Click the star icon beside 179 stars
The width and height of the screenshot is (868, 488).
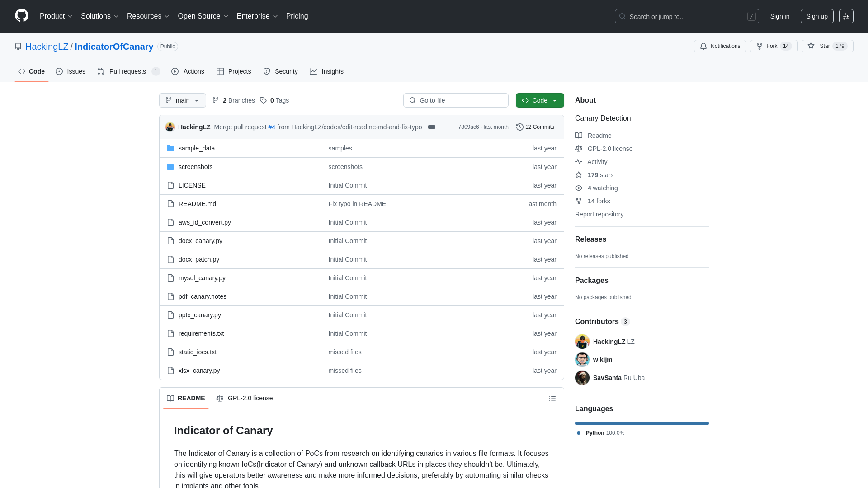point(579,175)
